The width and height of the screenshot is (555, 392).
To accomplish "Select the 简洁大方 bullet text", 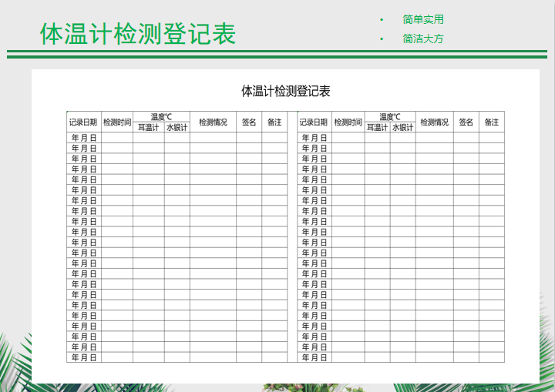I will click(423, 39).
